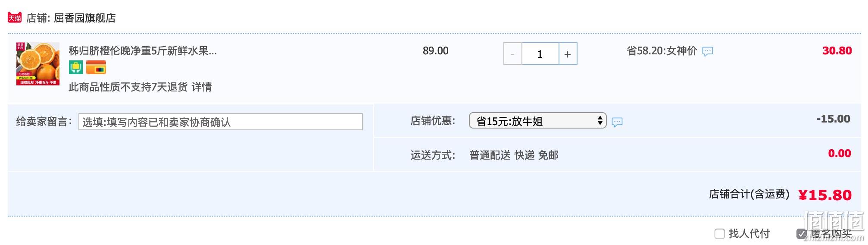Decrease quantity with the minus button
This screenshot has width=868, height=245.
[512, 54]
